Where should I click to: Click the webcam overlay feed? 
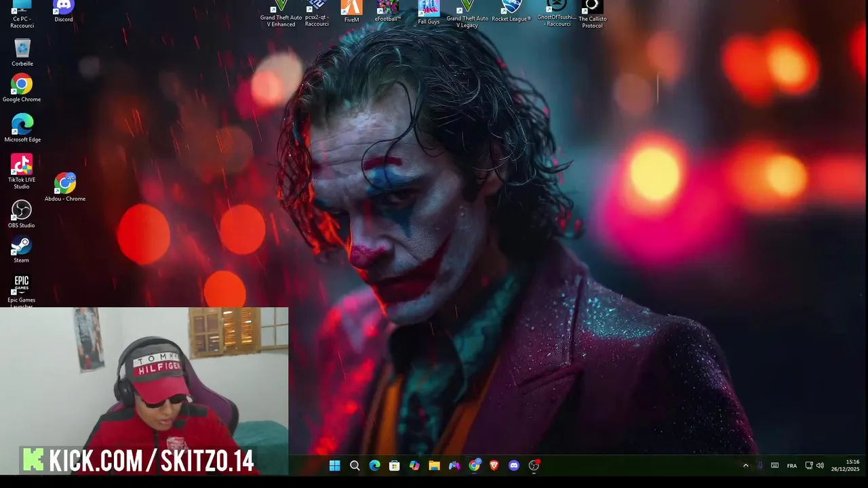coord(144,390)
